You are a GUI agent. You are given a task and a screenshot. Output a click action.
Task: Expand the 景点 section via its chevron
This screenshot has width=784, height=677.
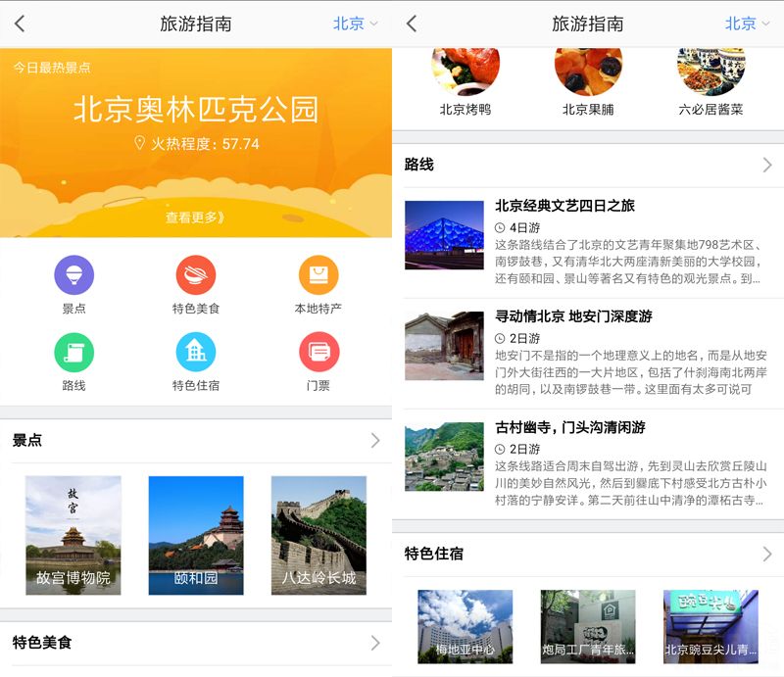[x=374, y=441]
